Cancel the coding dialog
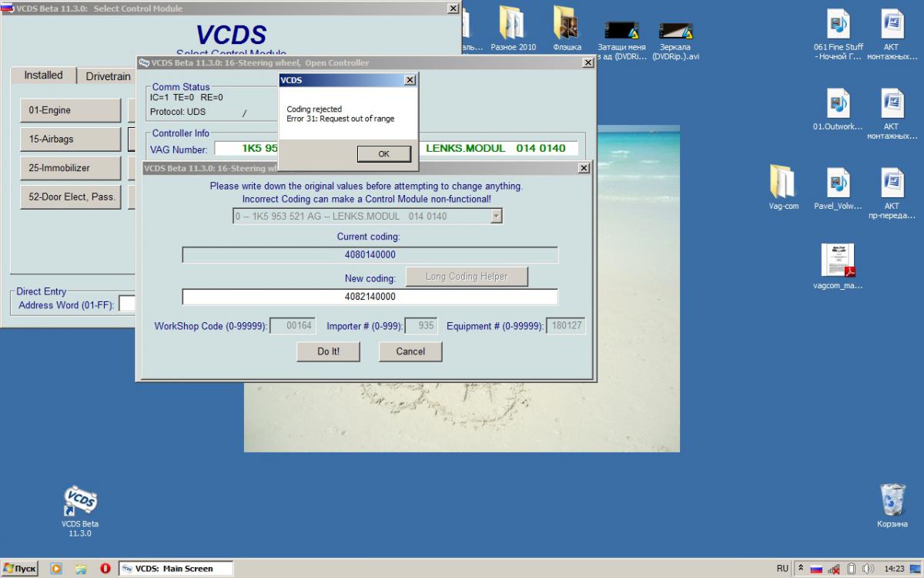 [410, 351]
